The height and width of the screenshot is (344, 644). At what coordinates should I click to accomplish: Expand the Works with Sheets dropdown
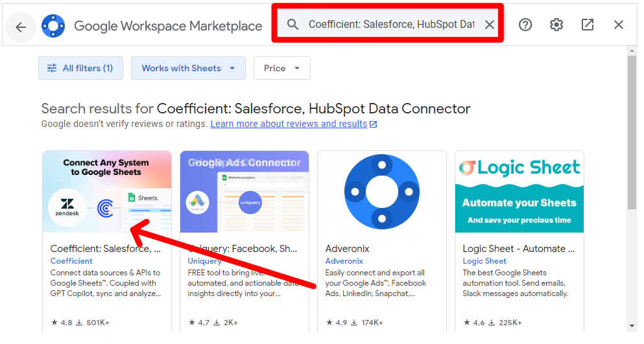click(188, 68)
